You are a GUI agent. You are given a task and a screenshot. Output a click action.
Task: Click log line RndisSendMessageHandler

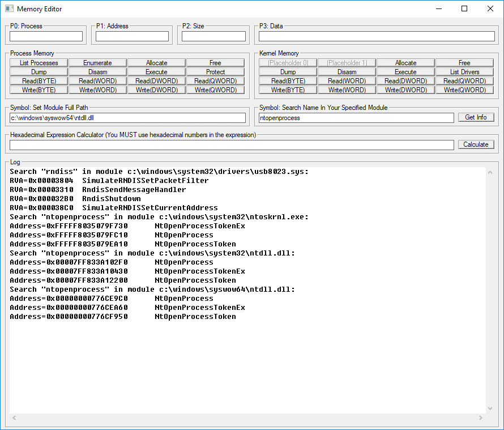coord(98,190)
